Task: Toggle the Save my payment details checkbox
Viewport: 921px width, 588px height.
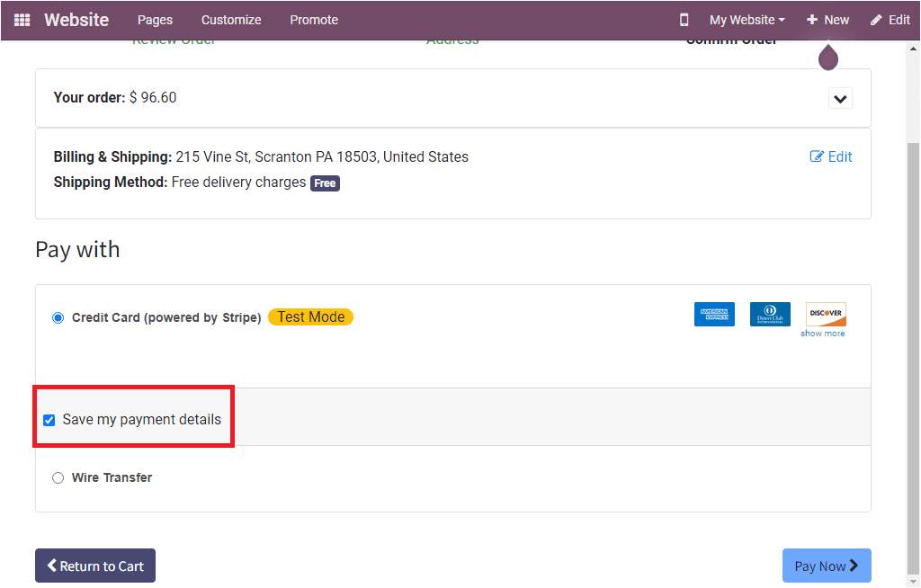Action: click(49, 419)
